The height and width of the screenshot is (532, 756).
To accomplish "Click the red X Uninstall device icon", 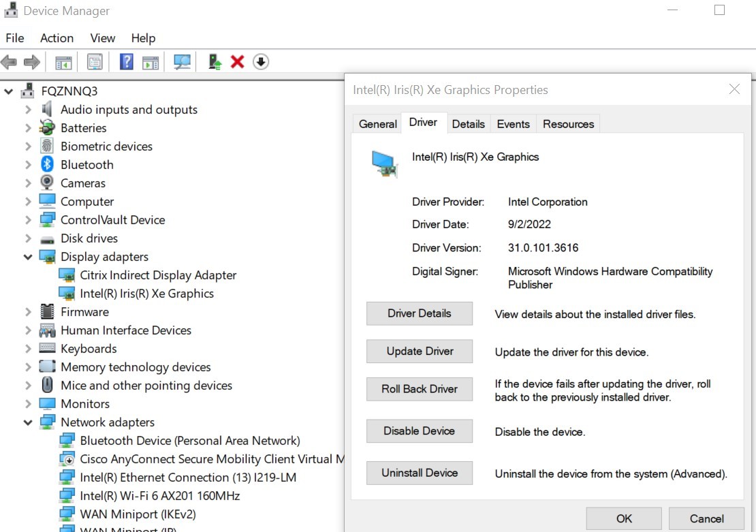I will (x=237, y=62).
